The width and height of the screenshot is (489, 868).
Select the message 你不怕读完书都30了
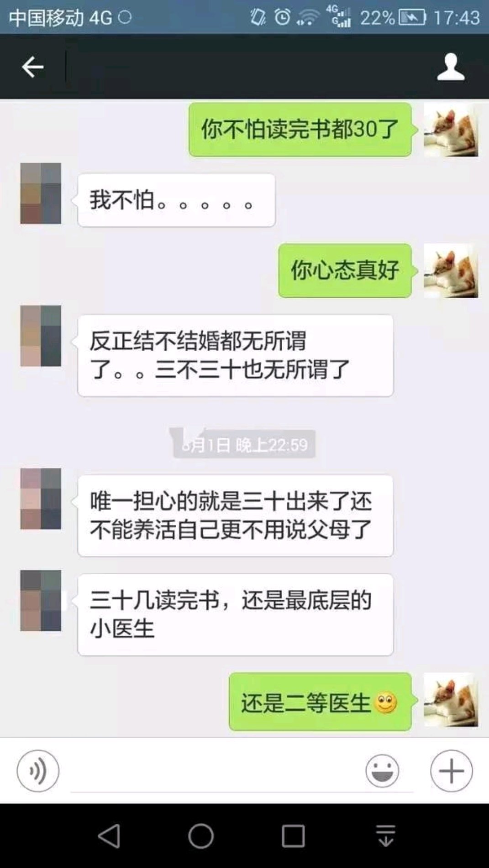(300, 130)
